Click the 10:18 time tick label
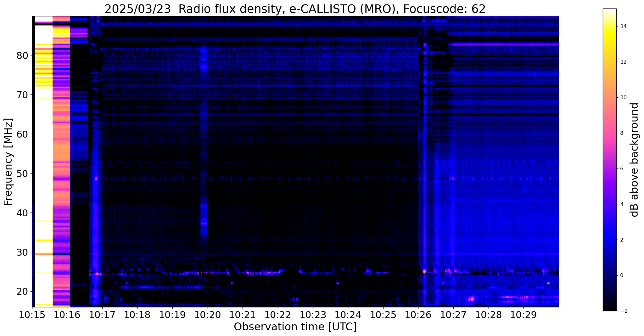Viewport: 644px width, 336px height. pos(137,315)
